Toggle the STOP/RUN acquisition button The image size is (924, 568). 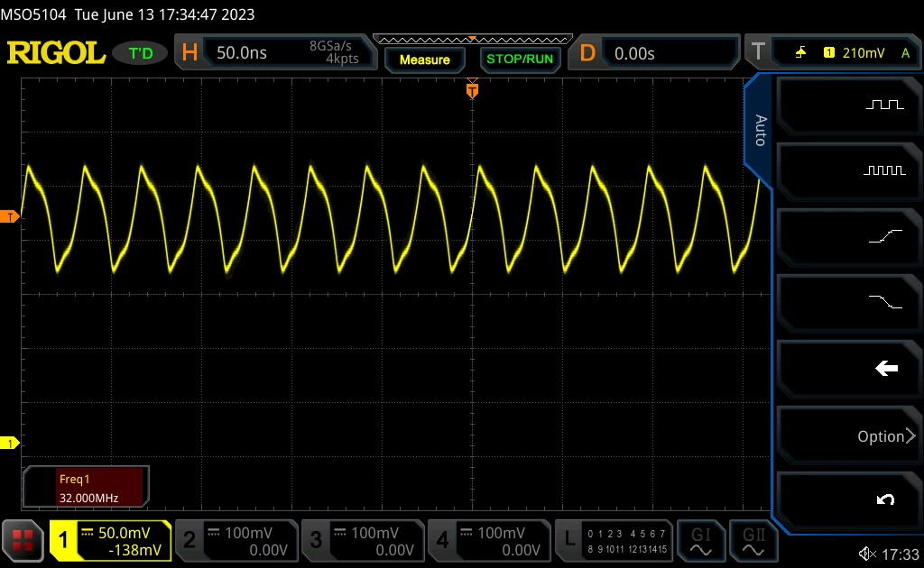(520, 60)
